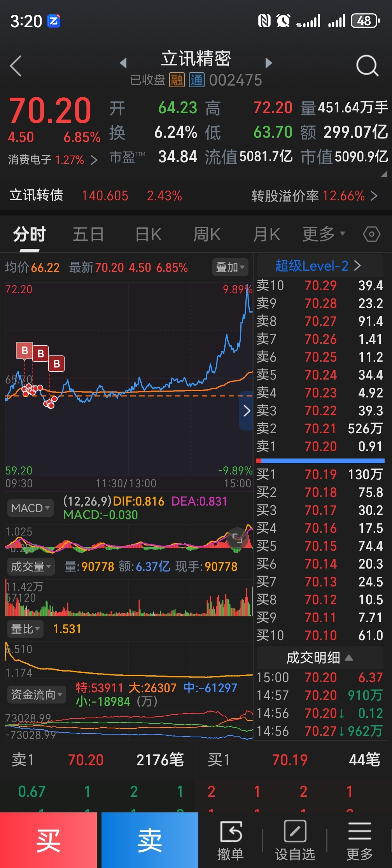
Task: Select the 五日 tab
Action: tap(88, 234)
